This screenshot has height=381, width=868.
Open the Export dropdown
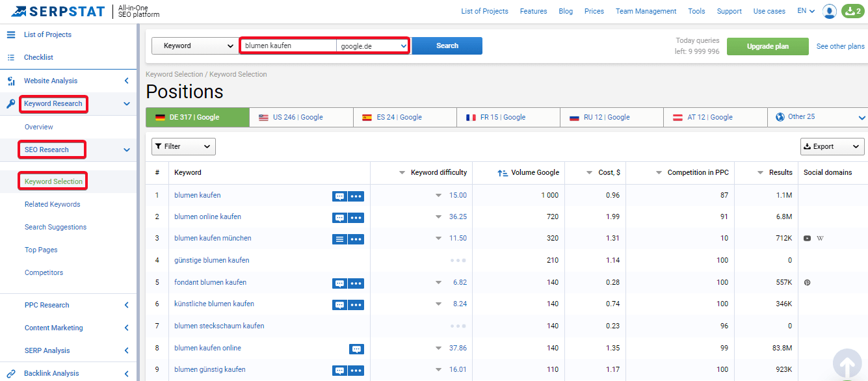[x=832, y=146]
